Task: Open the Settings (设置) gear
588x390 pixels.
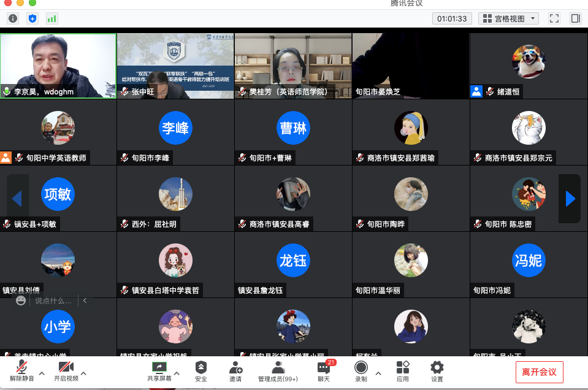Action: point(437,371)
